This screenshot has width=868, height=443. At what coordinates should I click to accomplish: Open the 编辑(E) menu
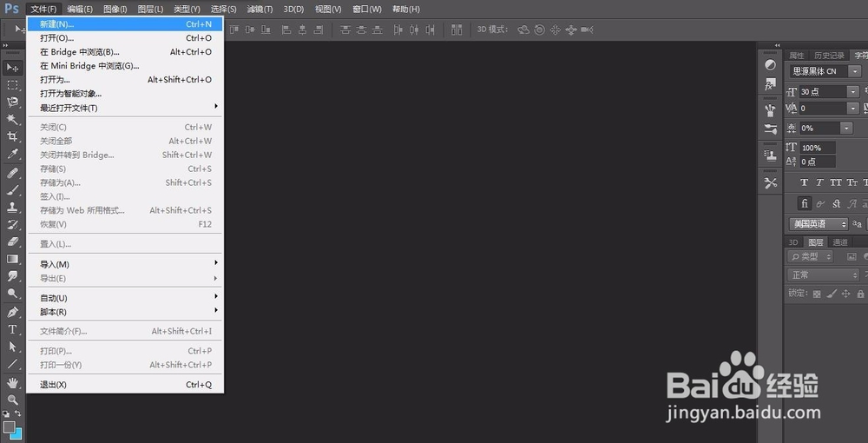[x=80, y=10]
